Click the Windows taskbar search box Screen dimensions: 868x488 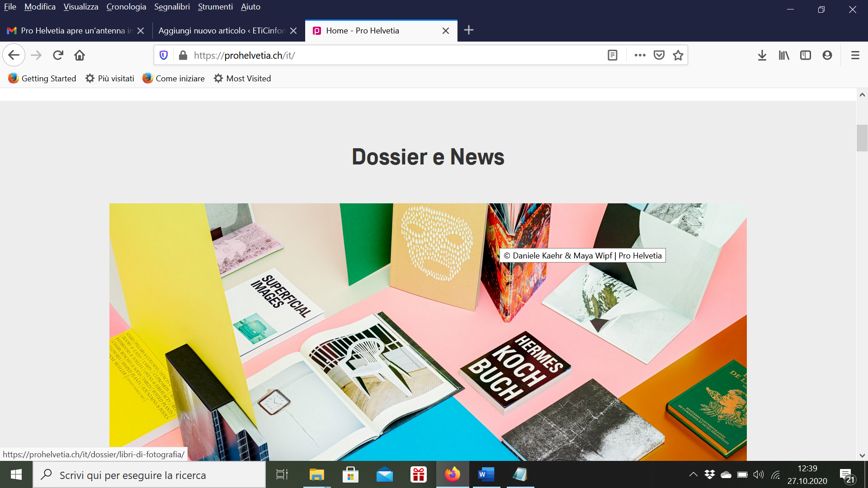149,474
